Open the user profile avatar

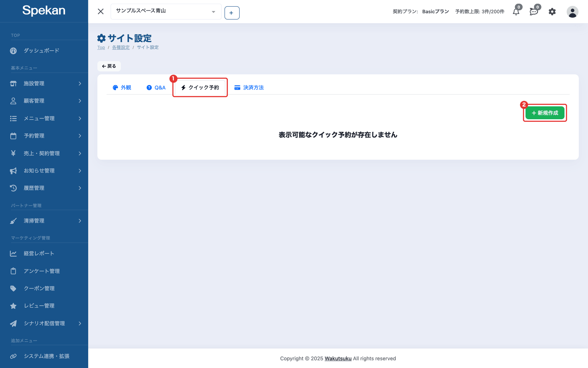pos(572,12)
